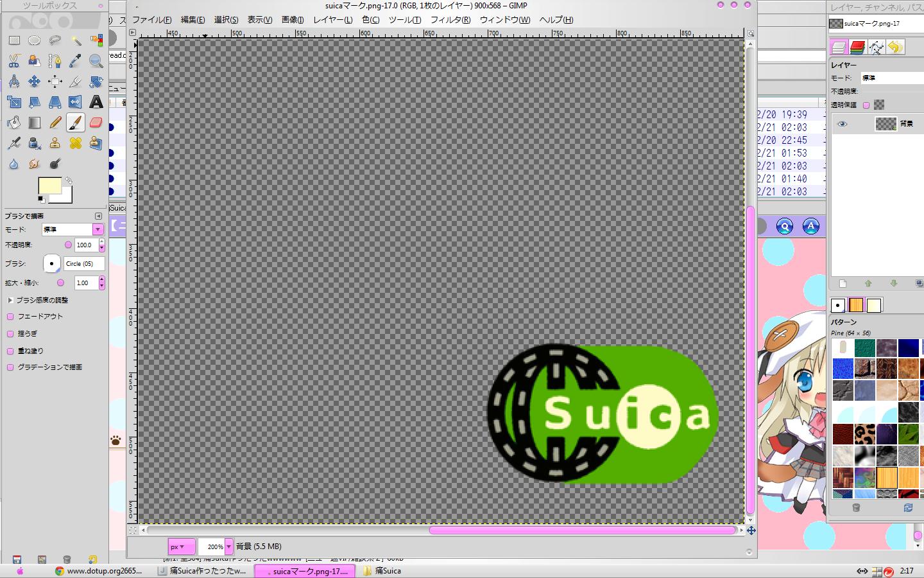The height and width of the screenshot is (578, 924).
Task: Activate the Zoom magnifier tool
Action: pos(96,61)
